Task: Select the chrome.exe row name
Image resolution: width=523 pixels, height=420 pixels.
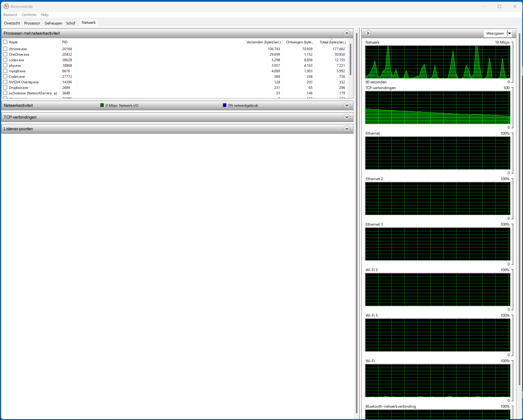Action: click(x=18, y=49)
